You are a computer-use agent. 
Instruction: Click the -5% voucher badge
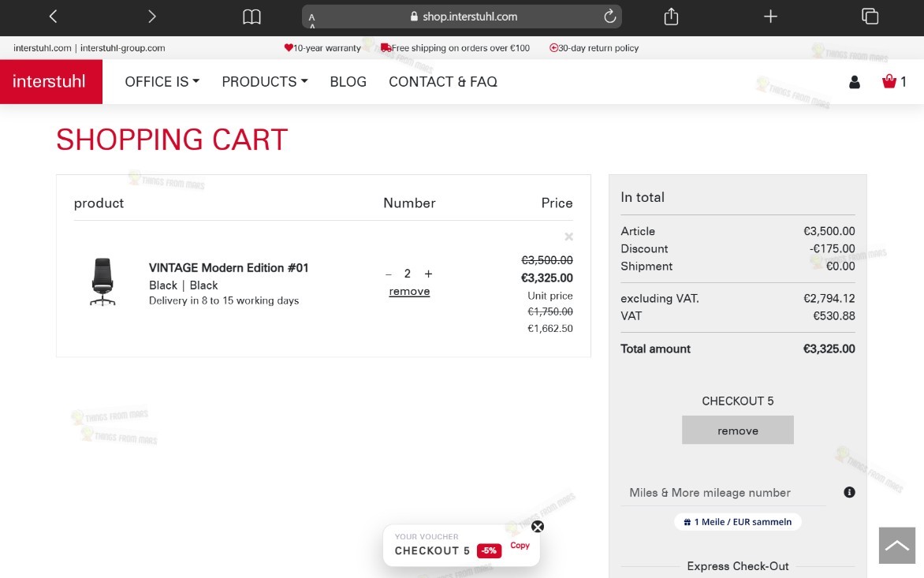click(489, 550)
